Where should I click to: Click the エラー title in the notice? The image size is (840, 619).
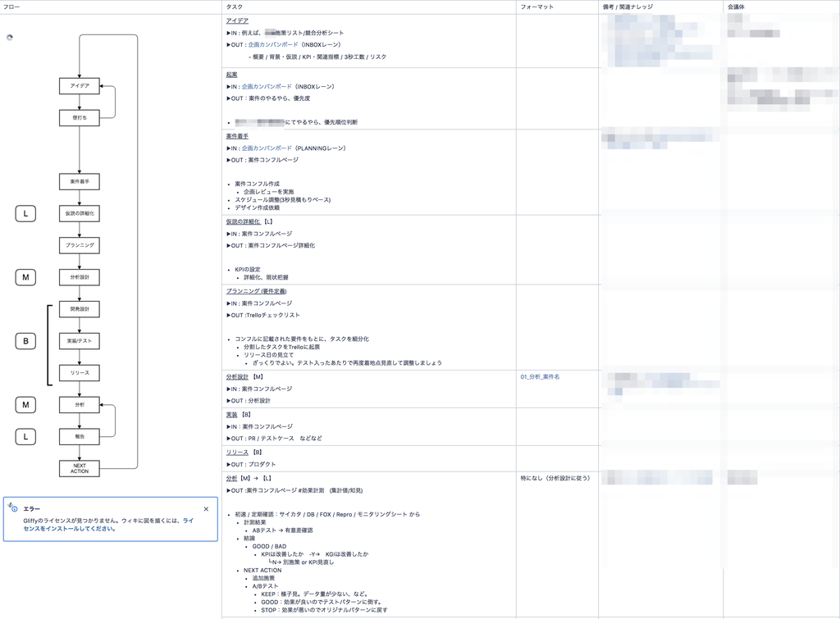(x=32, y=508)
